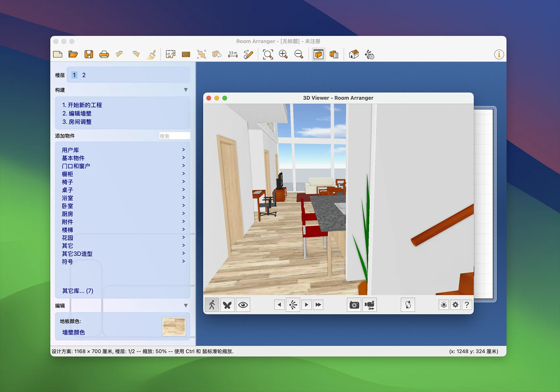Open the 厨房 category
This screenshot has height=392, width=560.
click(123, 214)
